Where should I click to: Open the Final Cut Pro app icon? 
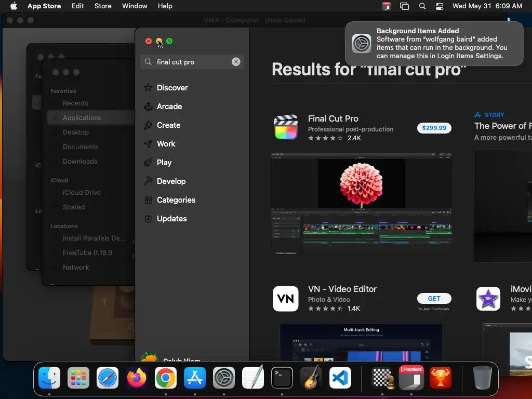(x=286, y=128)
